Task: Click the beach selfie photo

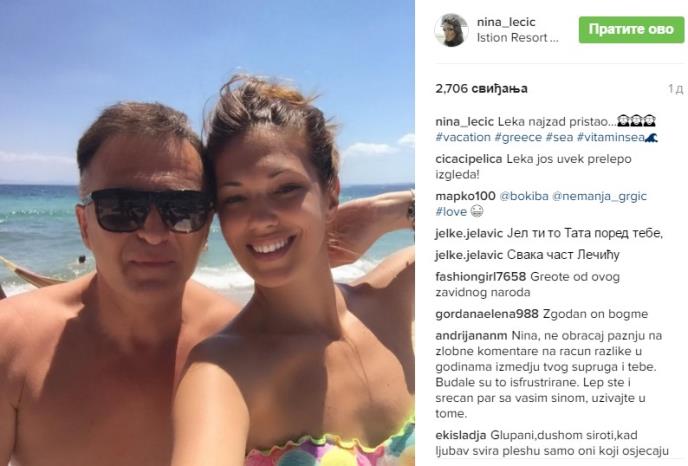Action: click(x=207, y=233)
